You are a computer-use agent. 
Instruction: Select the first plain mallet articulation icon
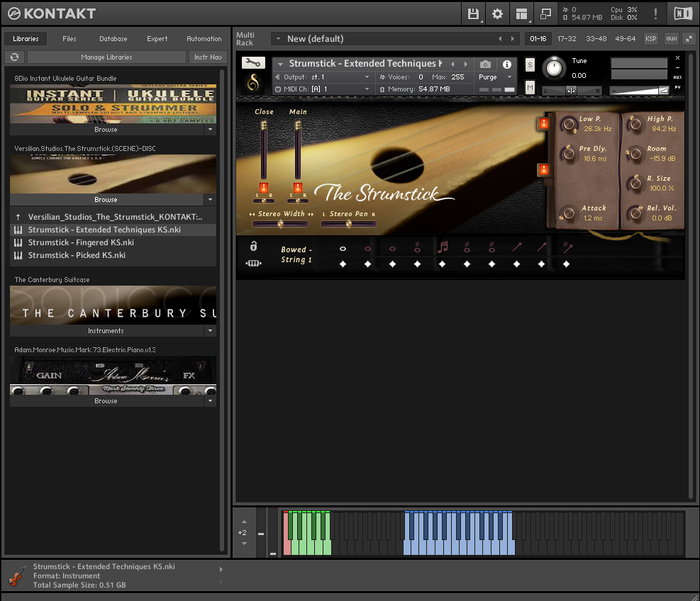[x=517, y=247]
